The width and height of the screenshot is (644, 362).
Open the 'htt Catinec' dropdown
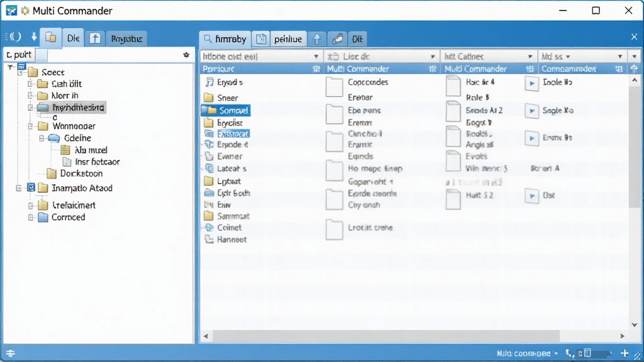[x=530, y=57]
